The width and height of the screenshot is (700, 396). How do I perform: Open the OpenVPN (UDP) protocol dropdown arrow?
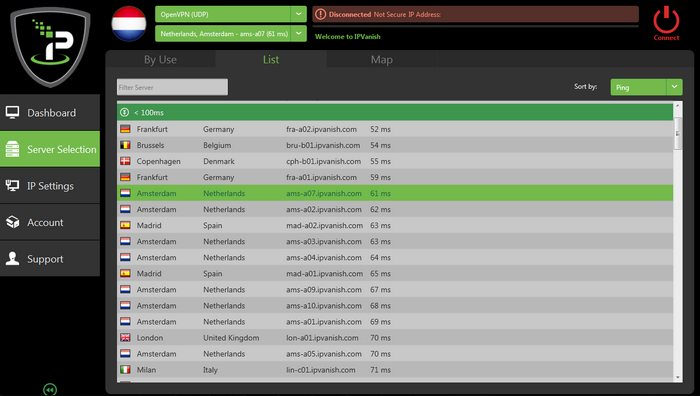coord(298,14)
